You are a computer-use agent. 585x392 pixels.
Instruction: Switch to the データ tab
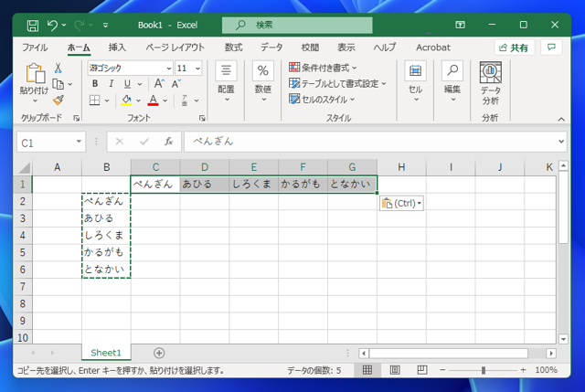[271, 48]
